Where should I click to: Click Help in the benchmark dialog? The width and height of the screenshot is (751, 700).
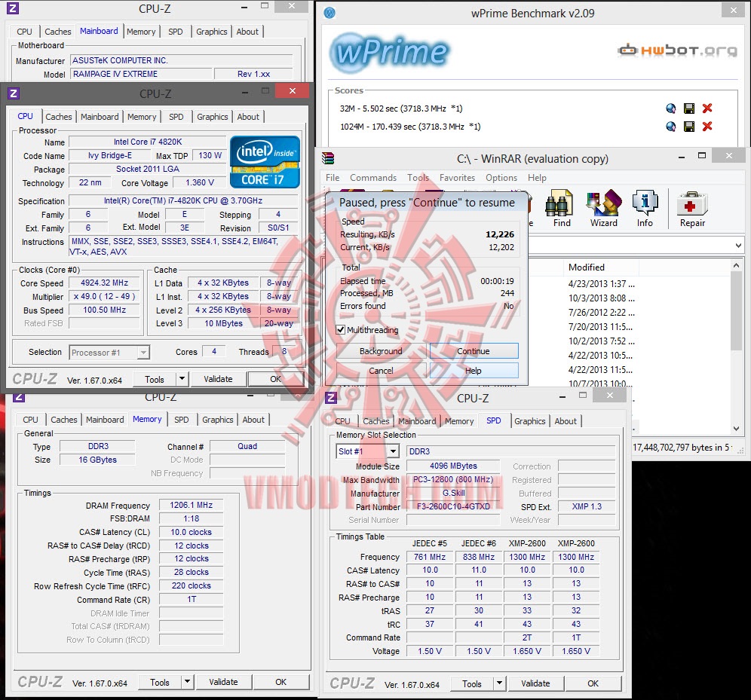pos(474,370)
